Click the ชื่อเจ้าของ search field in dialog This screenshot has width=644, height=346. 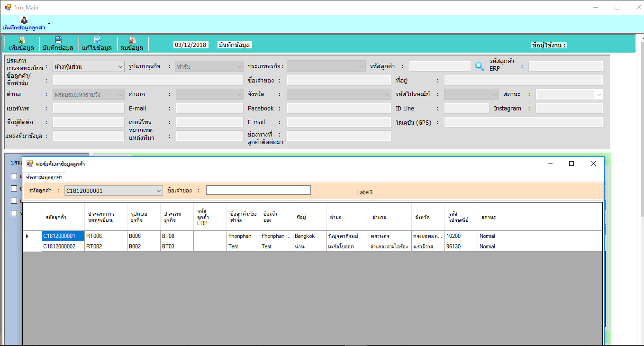coord(258,190)
